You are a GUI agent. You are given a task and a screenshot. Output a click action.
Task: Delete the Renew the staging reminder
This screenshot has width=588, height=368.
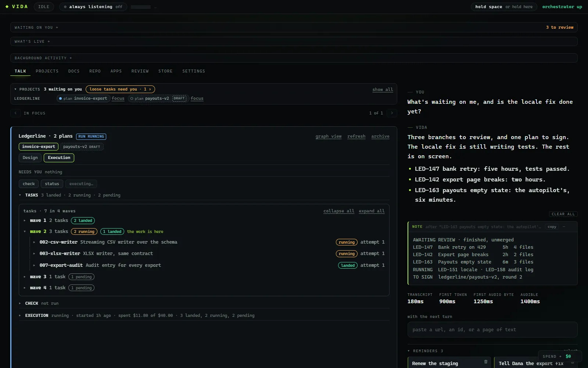pyautogui.click(x=486, y=362)
